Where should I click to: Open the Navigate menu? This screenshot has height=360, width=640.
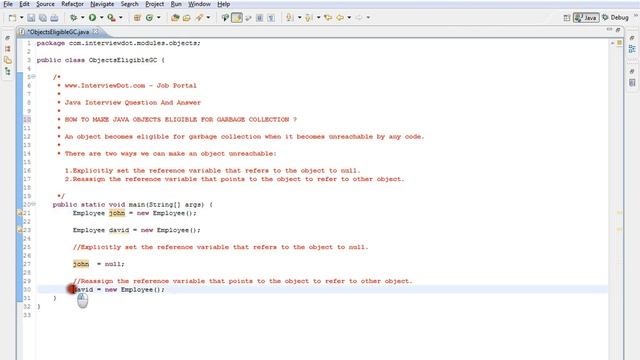tap(102, 4)
